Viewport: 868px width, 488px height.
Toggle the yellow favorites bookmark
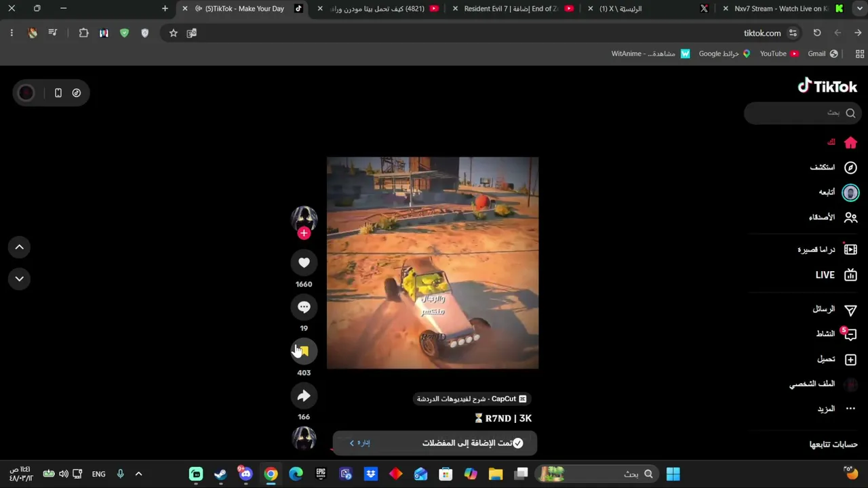304,351
